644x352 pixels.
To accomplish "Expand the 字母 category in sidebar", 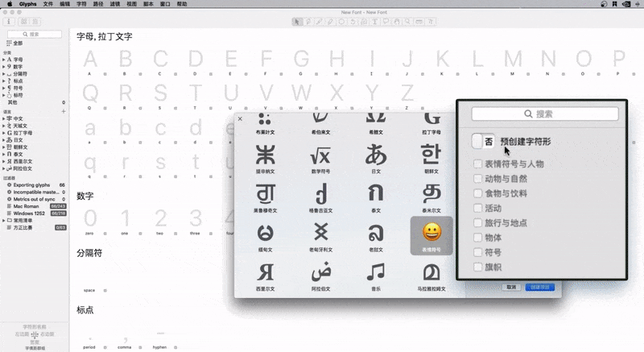I will pyautogui.click(x=3, y=60).
